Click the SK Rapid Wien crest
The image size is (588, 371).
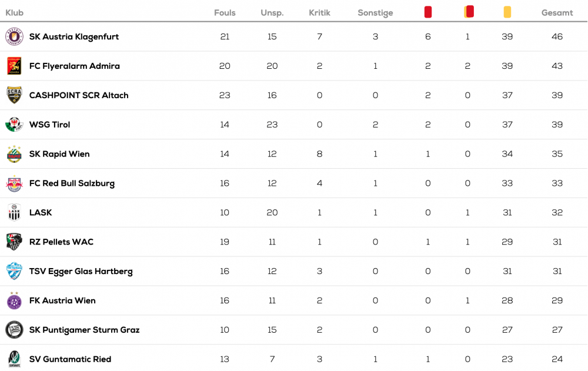(14, 154)
